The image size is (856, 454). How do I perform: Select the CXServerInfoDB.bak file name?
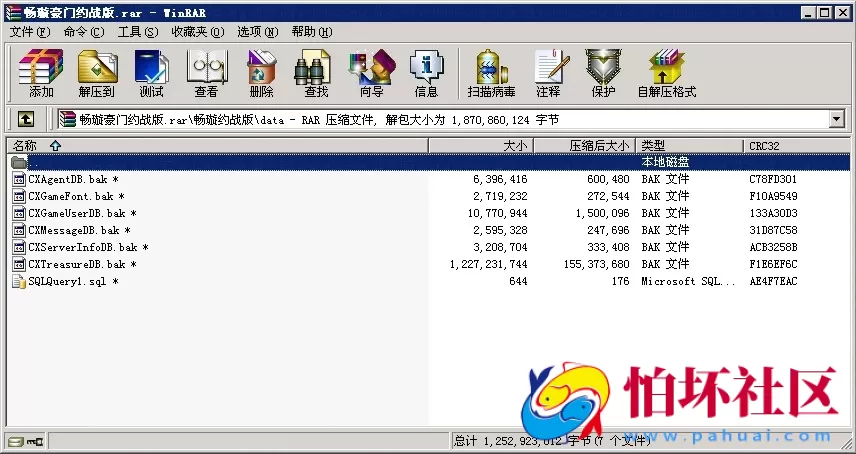(x=88, y=247)
